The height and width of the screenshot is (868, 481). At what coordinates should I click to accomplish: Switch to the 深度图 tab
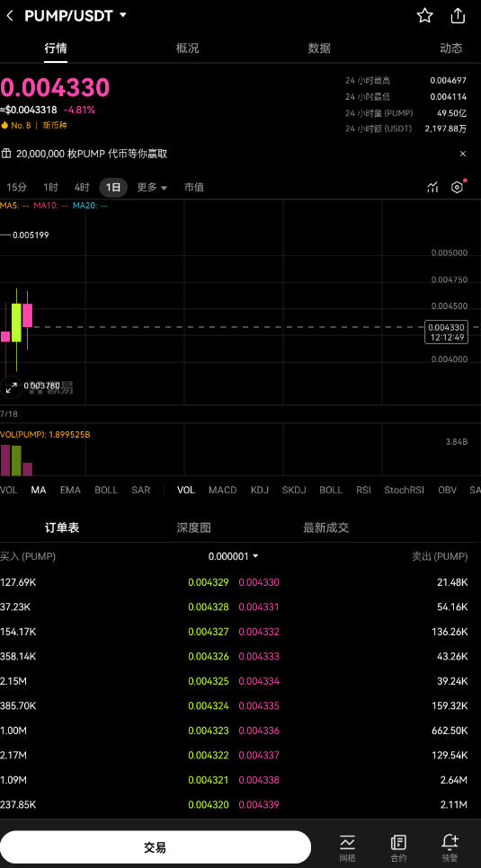(x=194, y=527)
